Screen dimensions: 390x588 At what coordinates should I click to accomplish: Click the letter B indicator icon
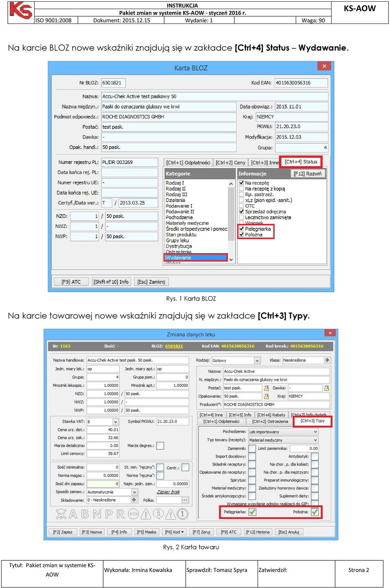pyautogui.click(x=85, y=514)
